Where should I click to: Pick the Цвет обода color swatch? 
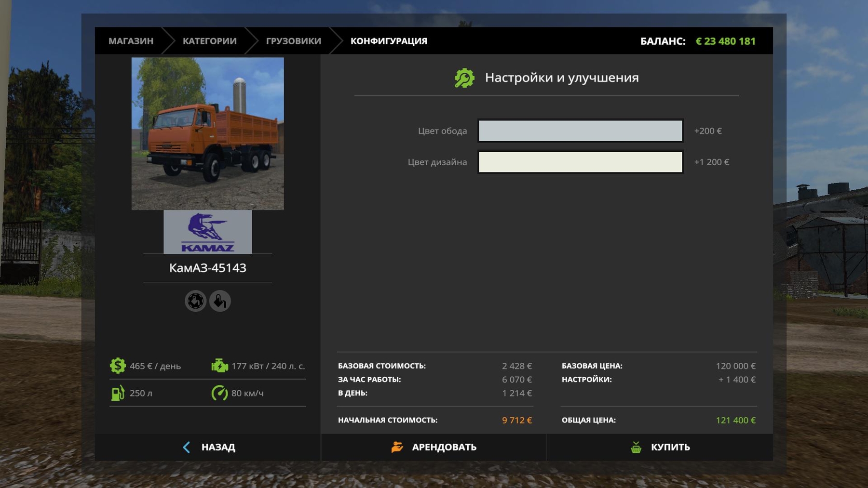580,131
